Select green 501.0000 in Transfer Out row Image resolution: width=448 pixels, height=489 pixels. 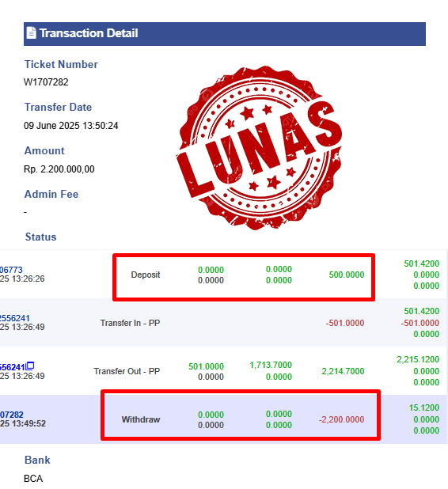[x=206, y=366]
